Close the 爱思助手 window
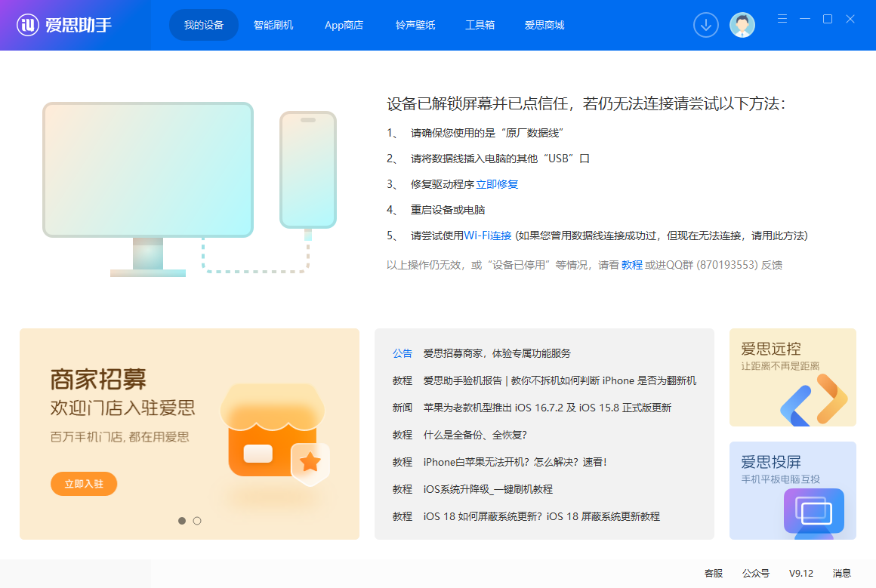This screenshot has height=588, width=876. coord(850,19)
